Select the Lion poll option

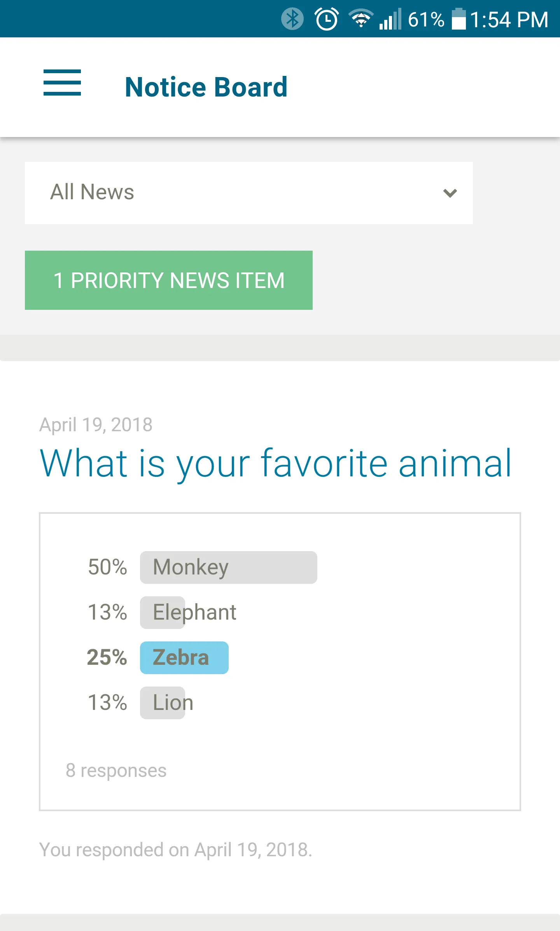(x=173, y=703)
